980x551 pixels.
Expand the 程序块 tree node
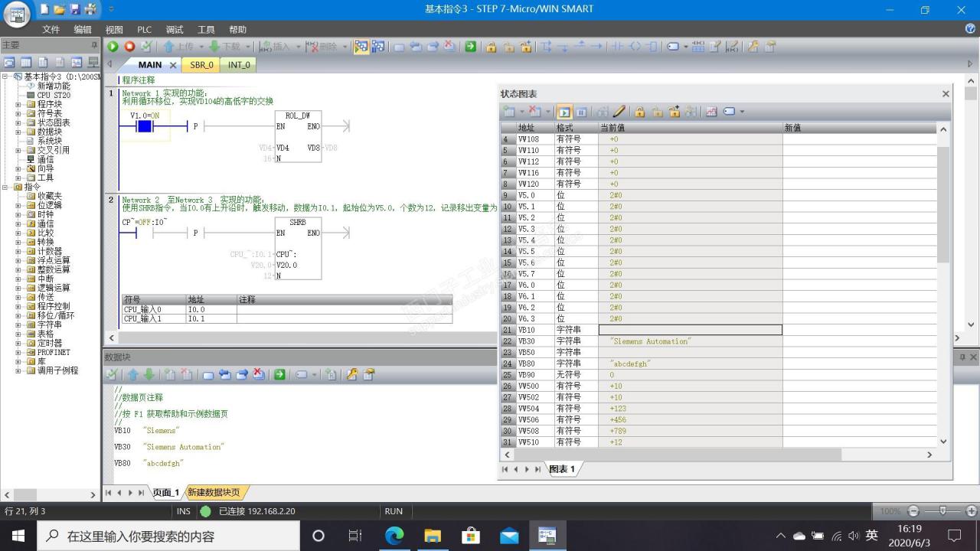pos(18,104)
